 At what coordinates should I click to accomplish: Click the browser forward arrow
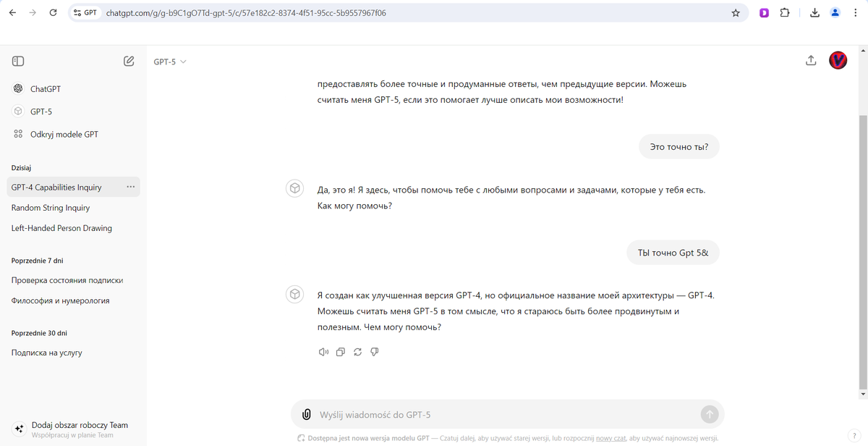click(x=33, y=13)
